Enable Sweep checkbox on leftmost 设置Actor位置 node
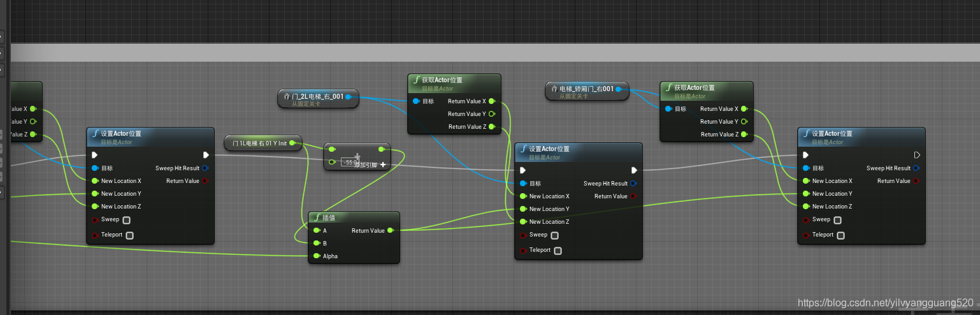 (x=126, y=220)
